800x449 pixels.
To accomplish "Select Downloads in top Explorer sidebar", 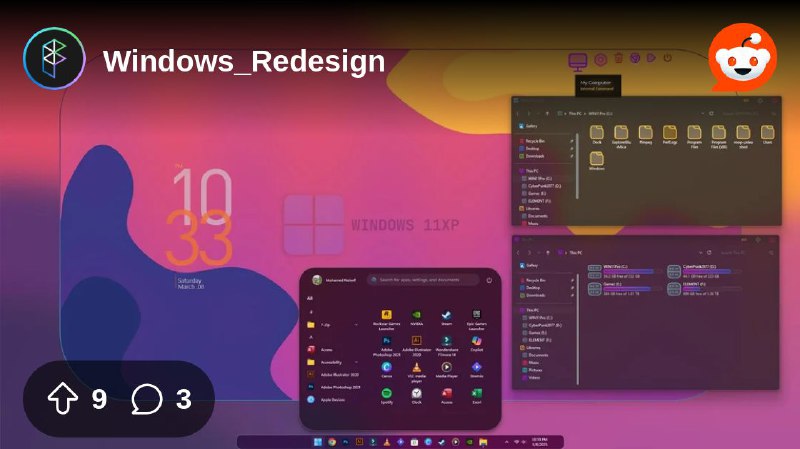I will (x=532, y=156).
